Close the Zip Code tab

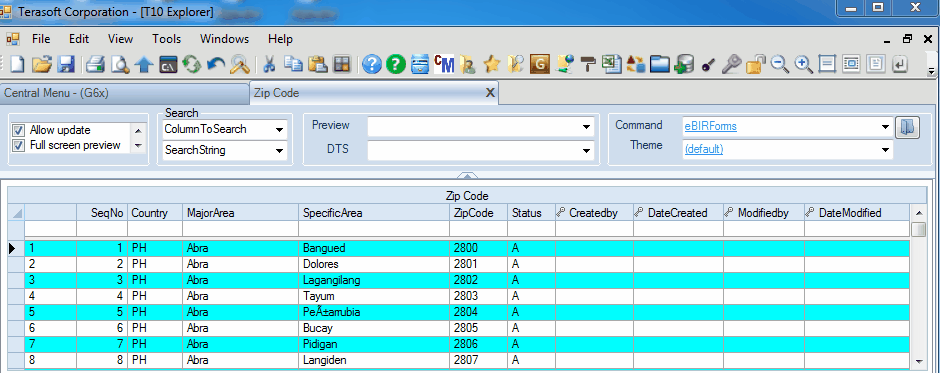pyautogui.click(x=490, y=93)
